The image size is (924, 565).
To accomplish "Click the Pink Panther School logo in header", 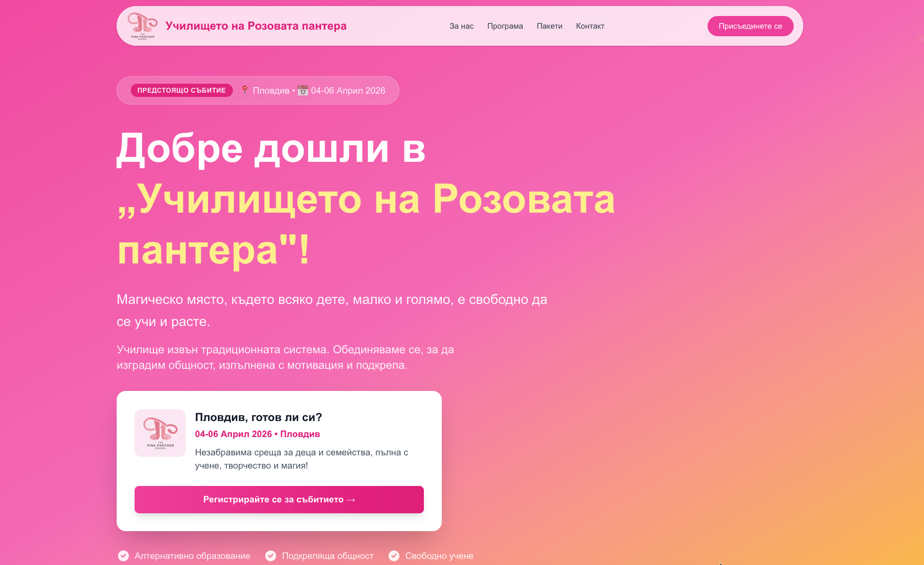I will point(143,26).
